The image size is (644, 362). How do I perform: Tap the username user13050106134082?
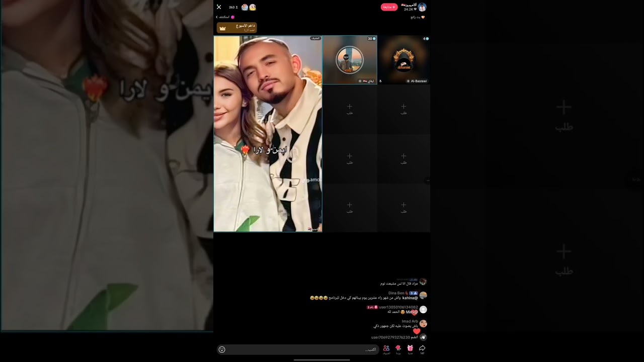(398, 307)
